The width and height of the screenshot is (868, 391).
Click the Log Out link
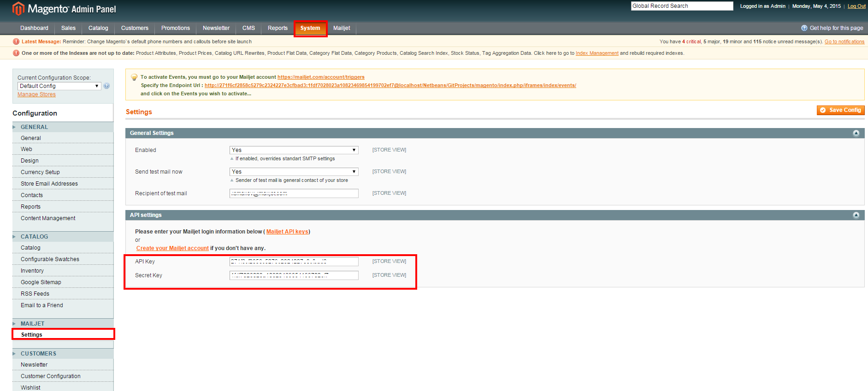[856, 6]
